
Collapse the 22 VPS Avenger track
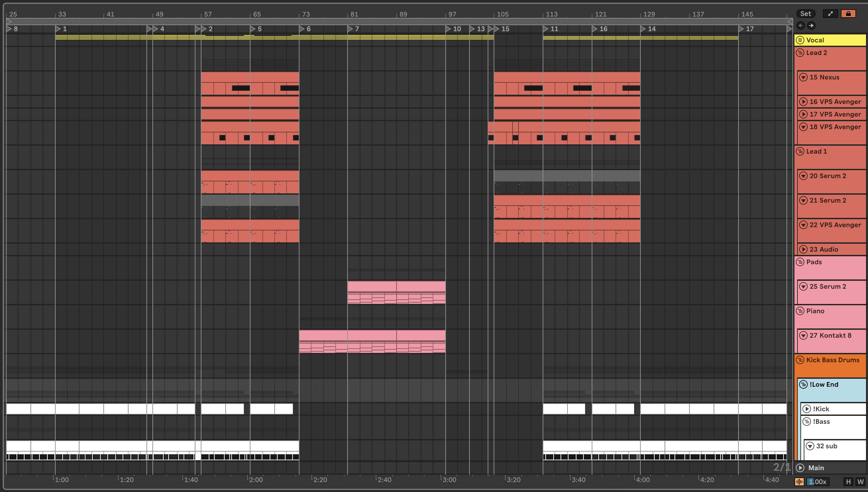point(803,225)
